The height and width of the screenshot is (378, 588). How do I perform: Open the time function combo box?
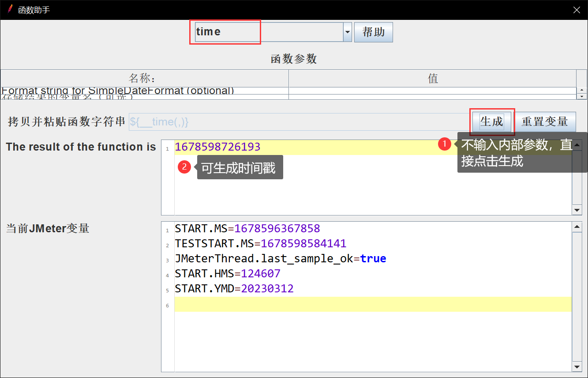[268, 32]
